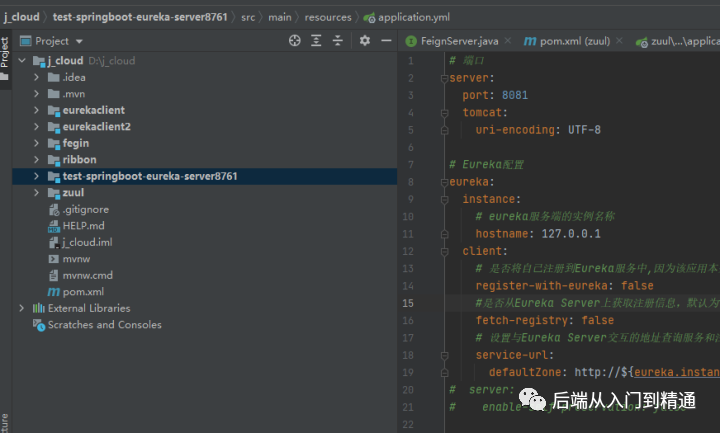The width and height of the screenshot is (720, 433).
Task: Click register-with-eureka false value
Action: pos(637,286)
